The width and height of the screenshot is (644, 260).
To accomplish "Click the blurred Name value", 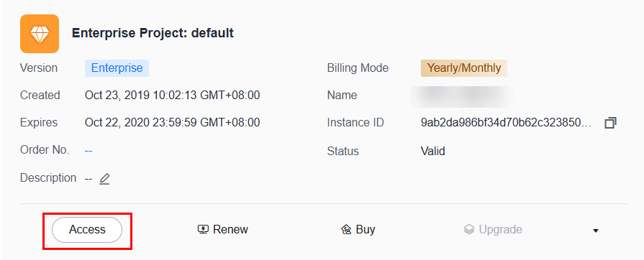I will click(462, 96).
